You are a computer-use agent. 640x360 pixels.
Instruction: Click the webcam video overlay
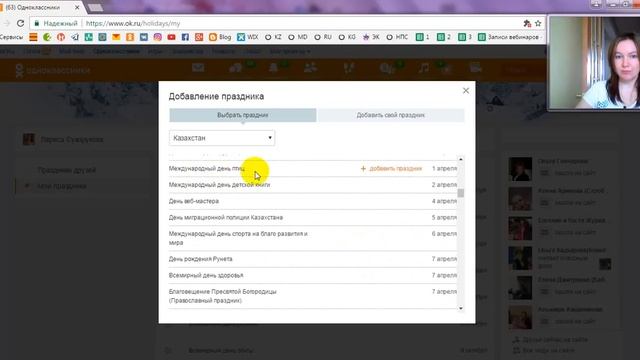click(x=593, y=62)
